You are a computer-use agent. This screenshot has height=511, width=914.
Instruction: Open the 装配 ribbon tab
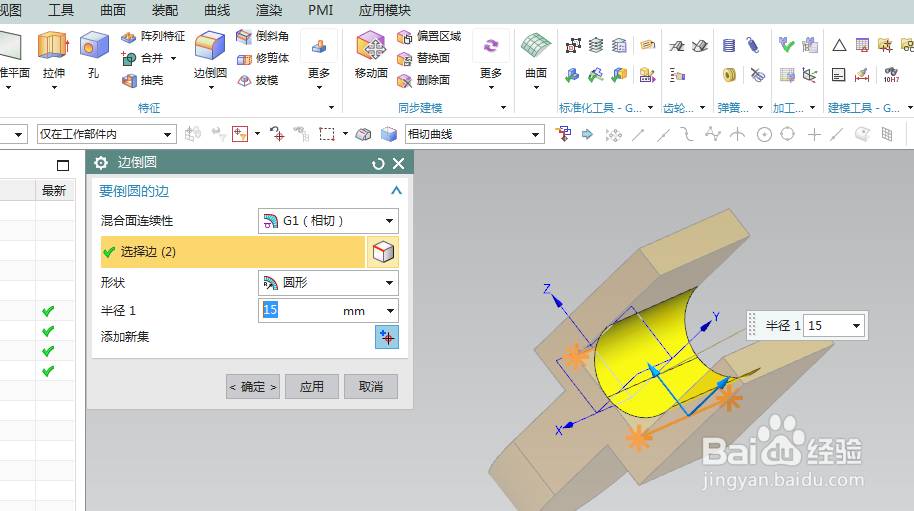(165, 10)
